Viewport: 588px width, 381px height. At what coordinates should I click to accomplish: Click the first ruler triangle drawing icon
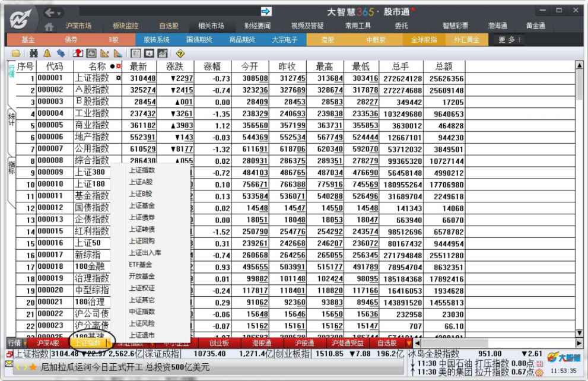tap(104, 53)
